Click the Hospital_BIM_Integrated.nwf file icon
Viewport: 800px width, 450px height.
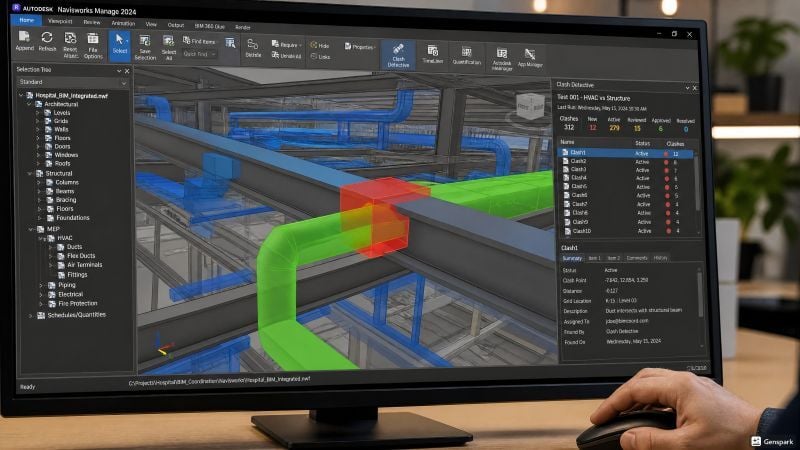(x=30, y=95)
